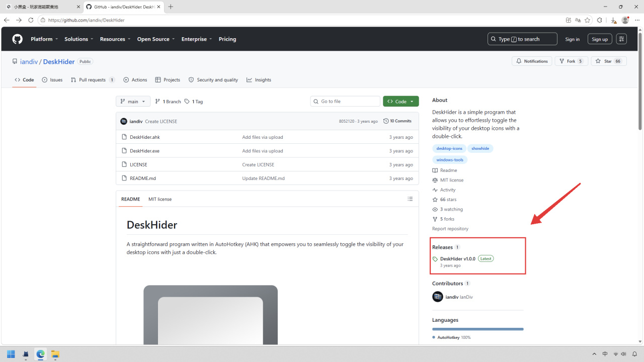Open the Edge extensions puzzle icon
This screenshot has width=644, height=362.
coord(600,20)
